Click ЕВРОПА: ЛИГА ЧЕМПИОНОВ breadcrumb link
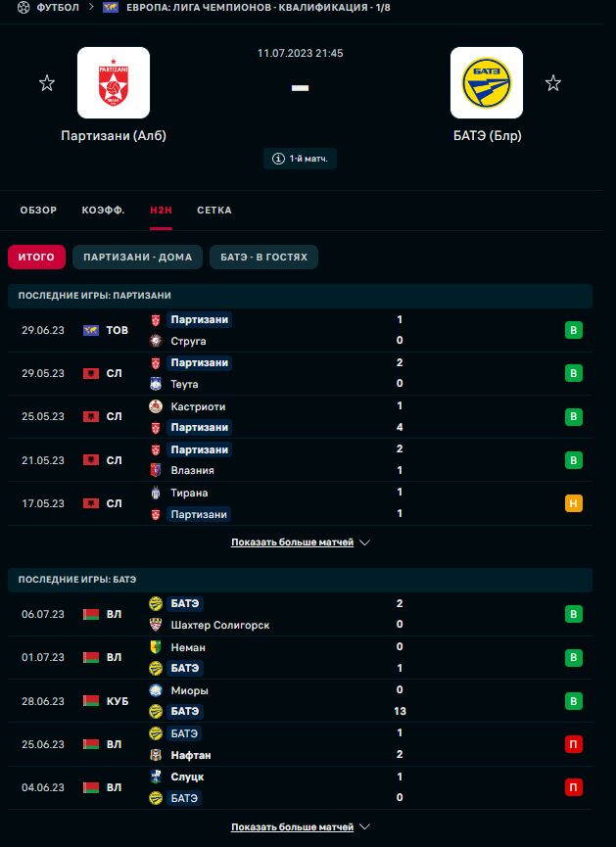616x847 pixels. pos(259,8)
